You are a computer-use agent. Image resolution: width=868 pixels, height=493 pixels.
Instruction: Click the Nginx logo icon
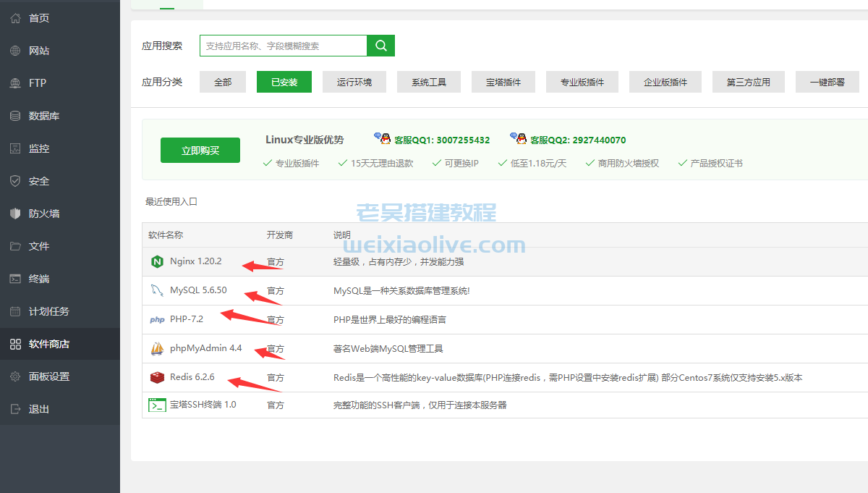coord(157,261)
